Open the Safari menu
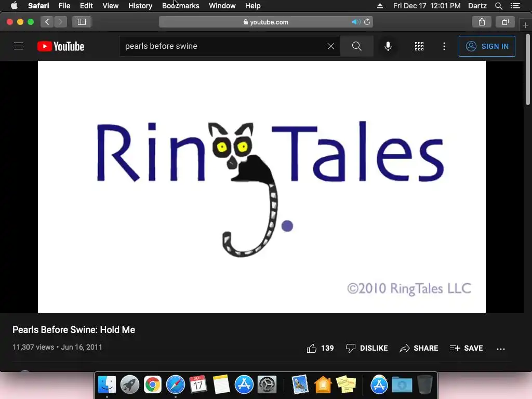Screen dimensions: 532x399 click(x=38, y=6)
